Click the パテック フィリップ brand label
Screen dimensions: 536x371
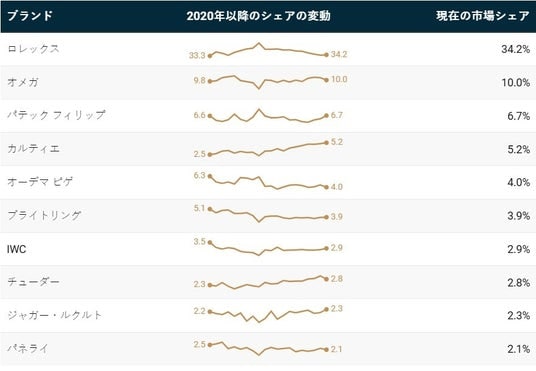[x=56, y=116]
